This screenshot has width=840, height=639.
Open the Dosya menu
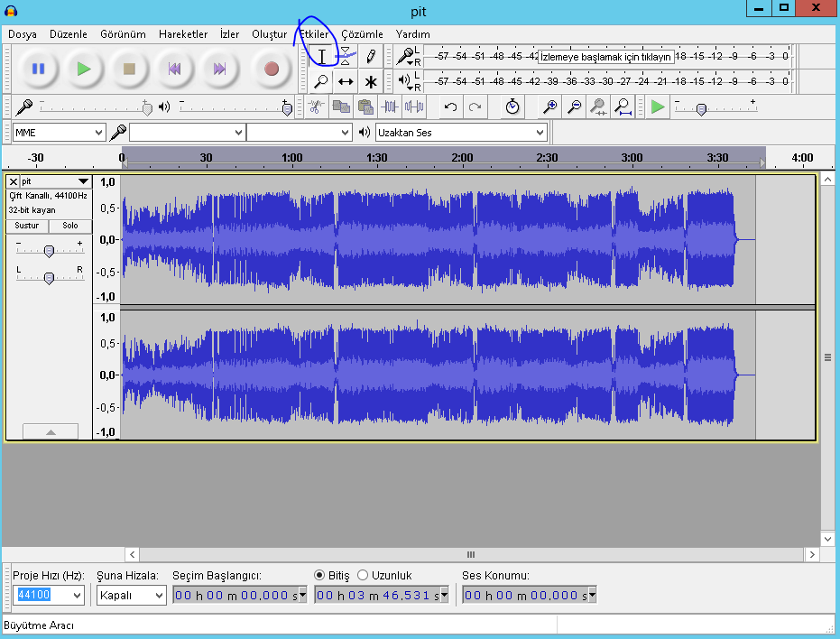23,34
